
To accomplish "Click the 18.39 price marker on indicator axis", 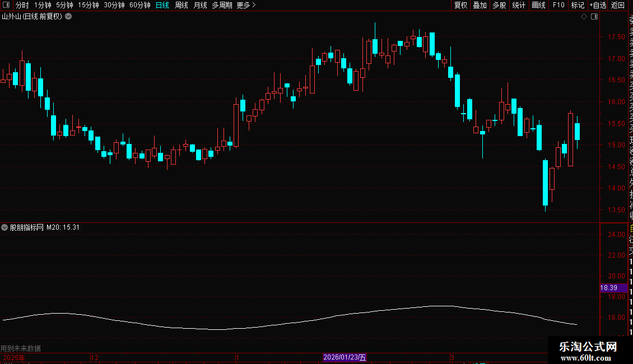I will point(613,288).
